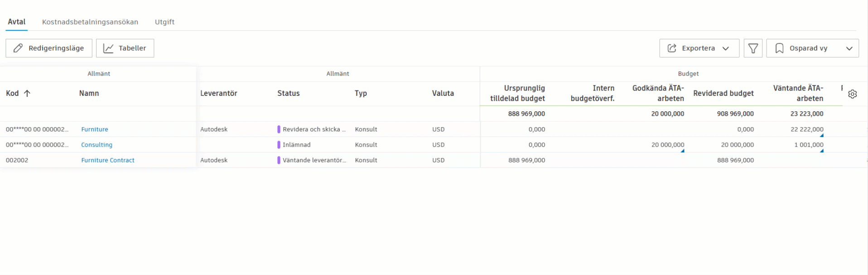Viewport: 868px width, 275px height.
Task: Click the pencil icon on Redigeringsläge
Action: coord(18,48)
